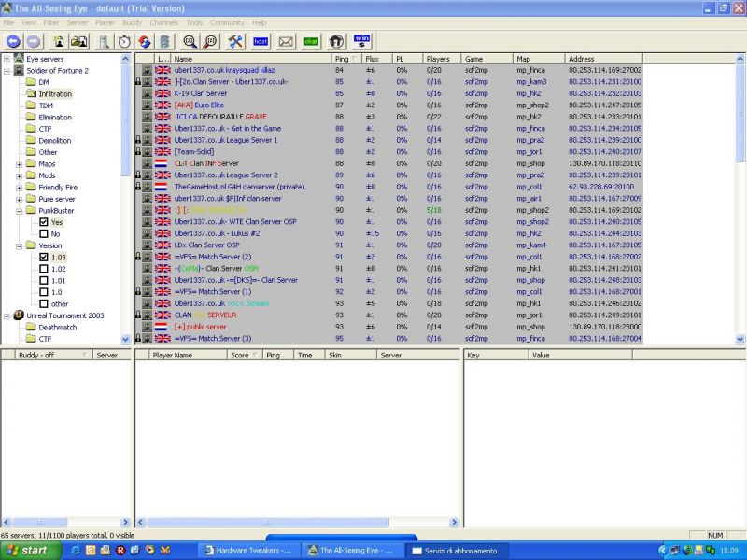Image resolution: width=747 pixels, height=560 pixels.
Task: Click the stopwatch ping icon in toolbar
Action: (123, 41)
